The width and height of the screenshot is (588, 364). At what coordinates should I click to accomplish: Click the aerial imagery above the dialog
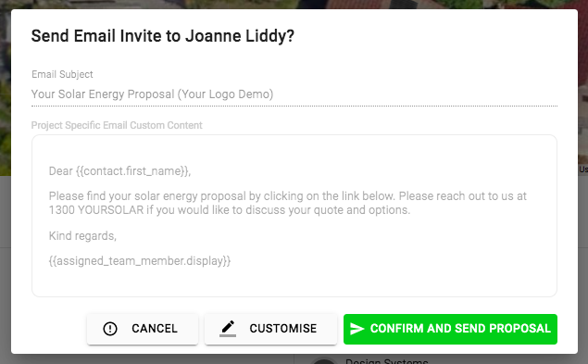[x=294, y=4]
